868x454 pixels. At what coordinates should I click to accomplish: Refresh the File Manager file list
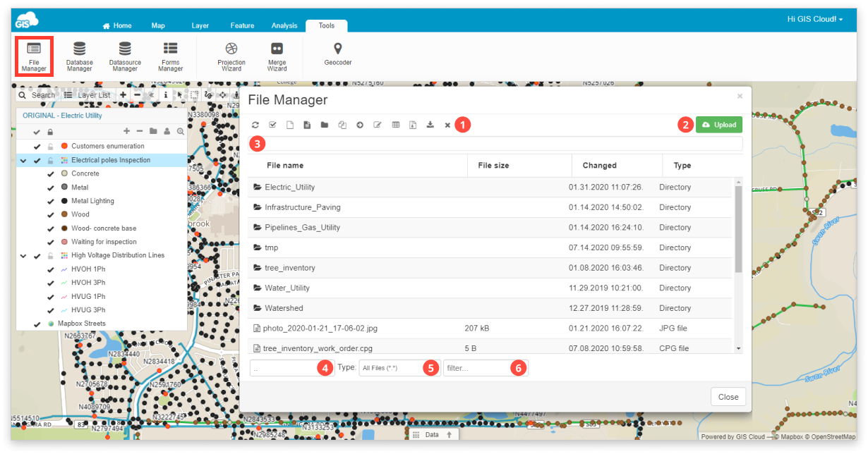click(x=255, y=124)
